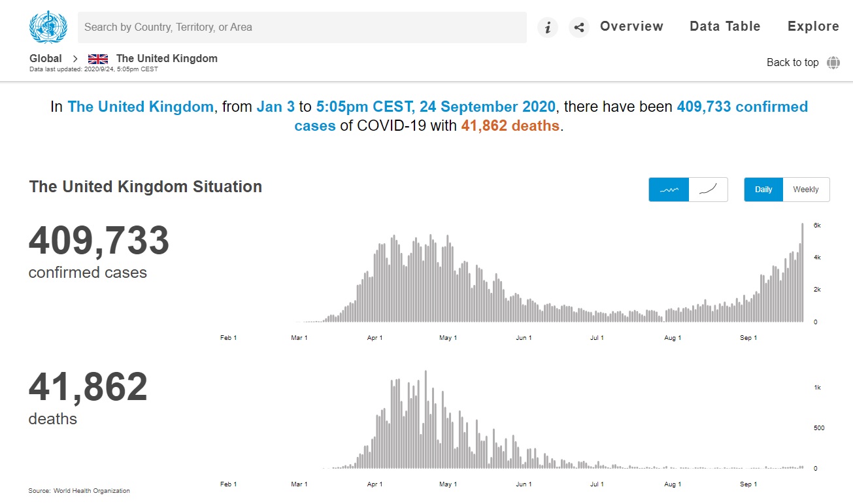Open the Data Table menu item
853x504 pixels.
click(725, 27)
